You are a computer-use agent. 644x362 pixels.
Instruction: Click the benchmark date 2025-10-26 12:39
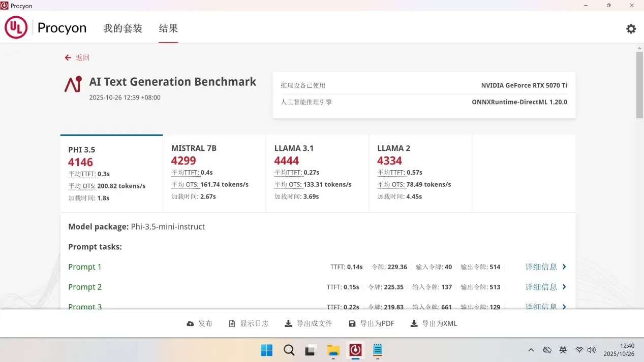point(125,97)
